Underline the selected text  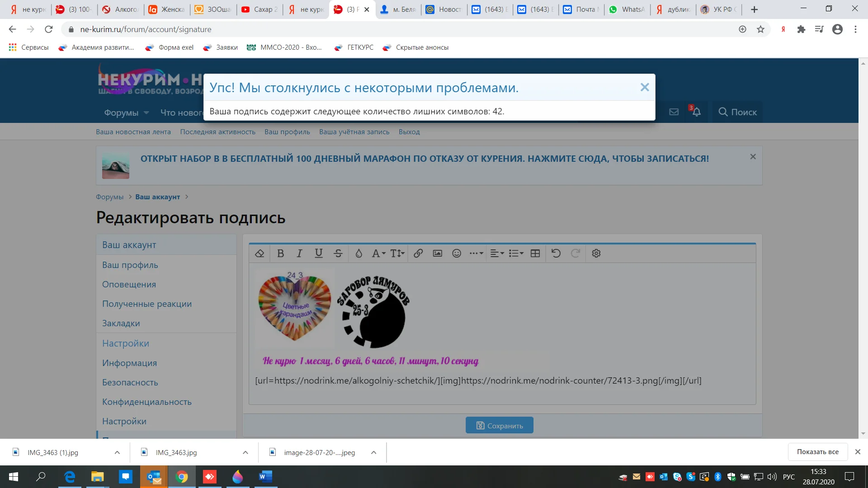click(319, 253)
